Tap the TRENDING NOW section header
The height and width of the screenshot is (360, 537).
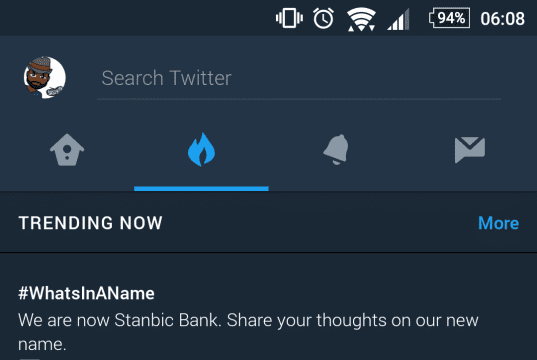[x=90, y=223]
